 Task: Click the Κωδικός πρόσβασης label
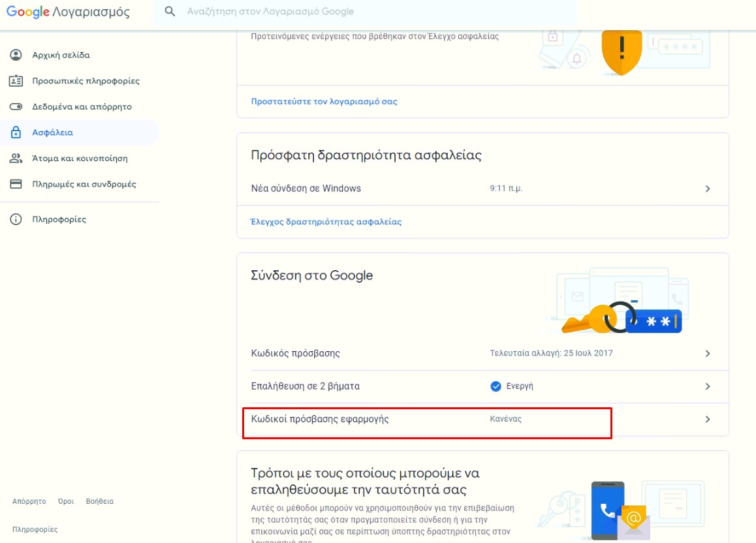click(x=295, y=353)
